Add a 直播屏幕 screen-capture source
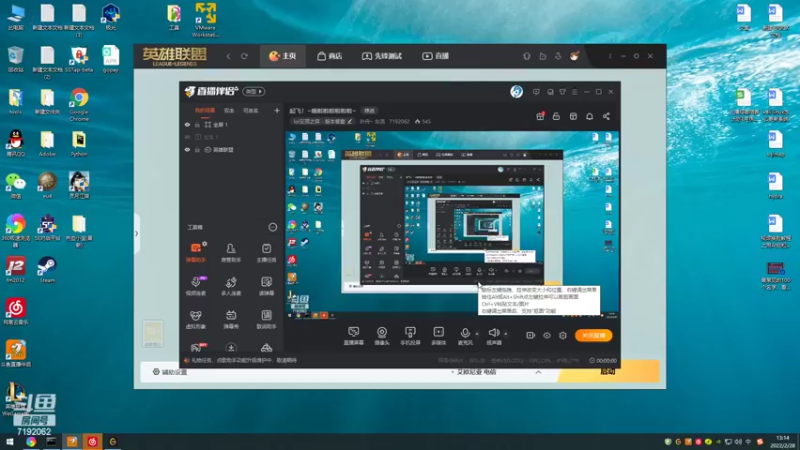This screenshot has height=450, width=800. point(354,336)
